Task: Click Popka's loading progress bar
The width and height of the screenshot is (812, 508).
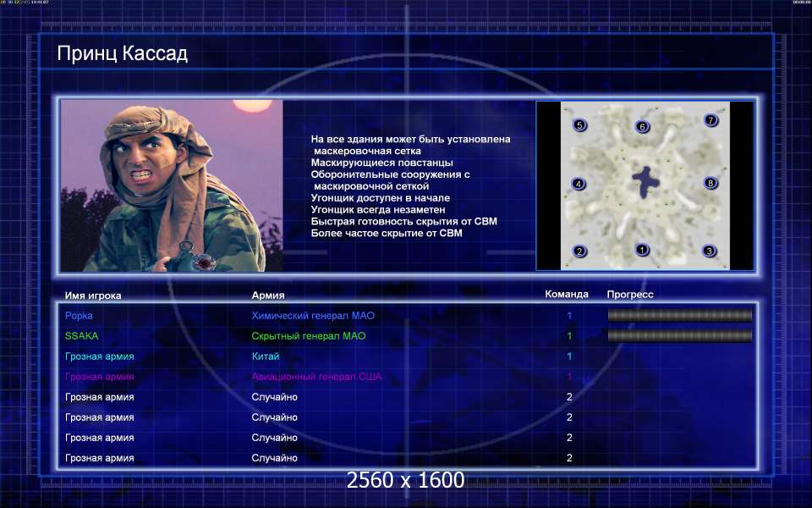Action: pos(679,315)
